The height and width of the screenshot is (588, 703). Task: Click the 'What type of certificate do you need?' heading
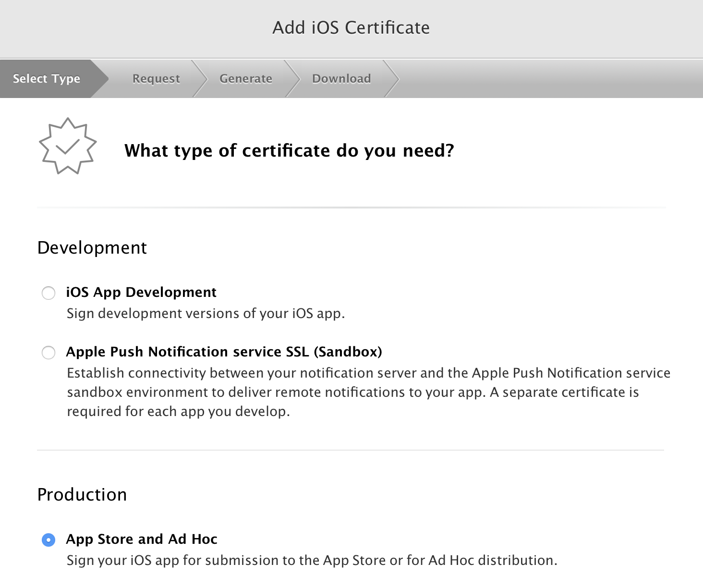coord(289,151)
